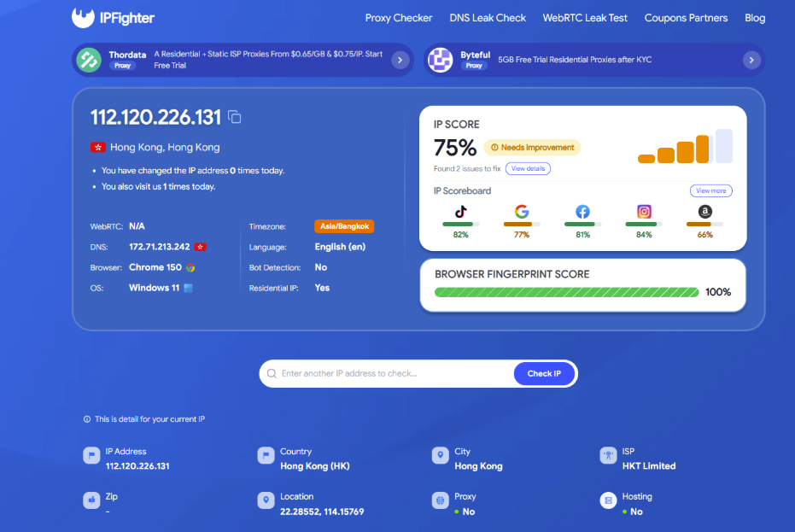The height and width of the screenshot is (532, 795).
Task: Click the Byteful logo icon
Action: pos(440,60)
